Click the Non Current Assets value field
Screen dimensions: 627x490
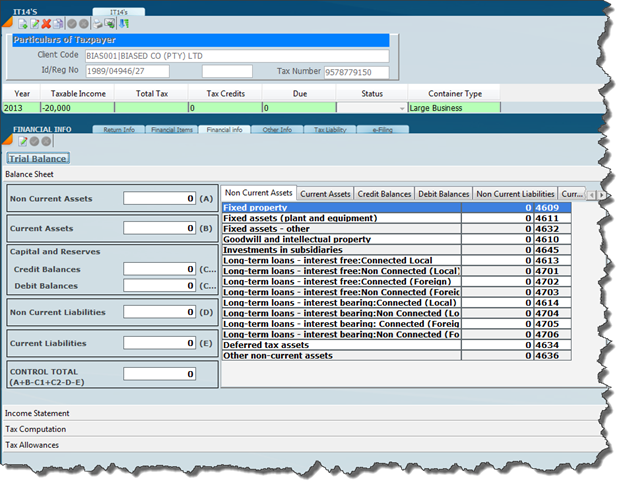(x=159, y=199)
